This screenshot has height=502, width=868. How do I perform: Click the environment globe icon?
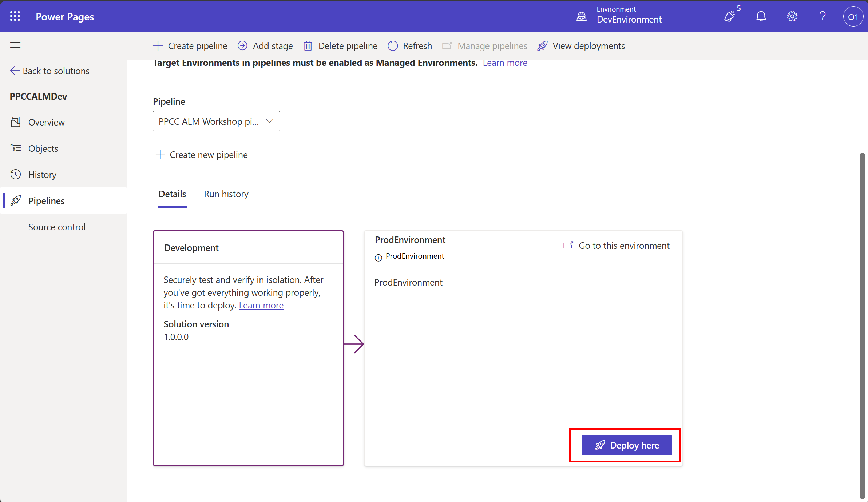[x=582, y=16]
